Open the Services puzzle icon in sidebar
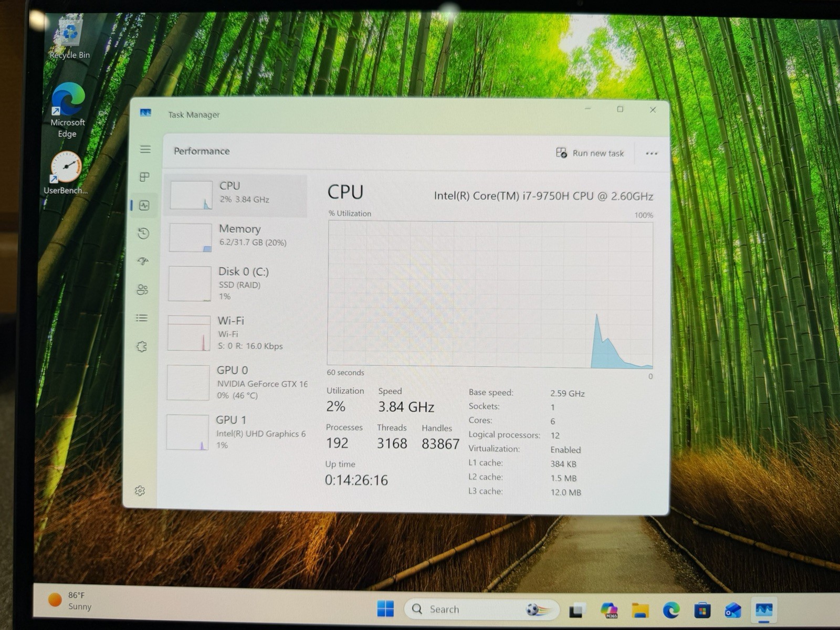This screenshot has height=630, width=840. (141, 346)
